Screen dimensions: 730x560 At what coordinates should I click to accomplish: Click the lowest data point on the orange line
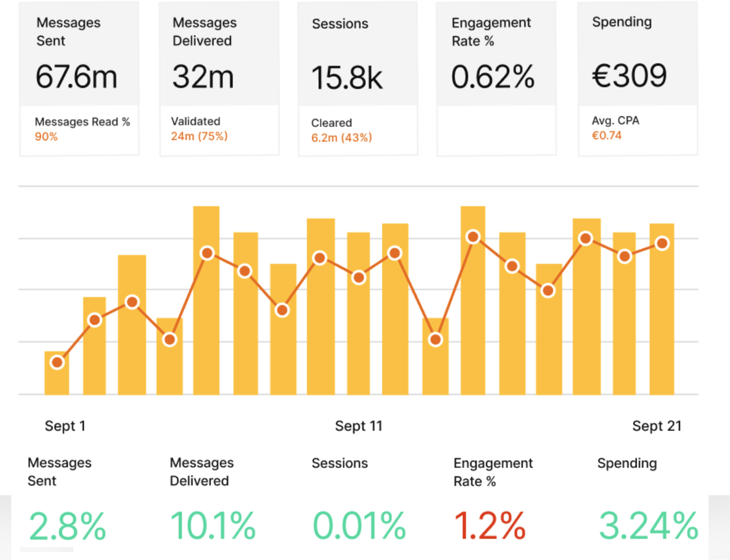point(57,362)
